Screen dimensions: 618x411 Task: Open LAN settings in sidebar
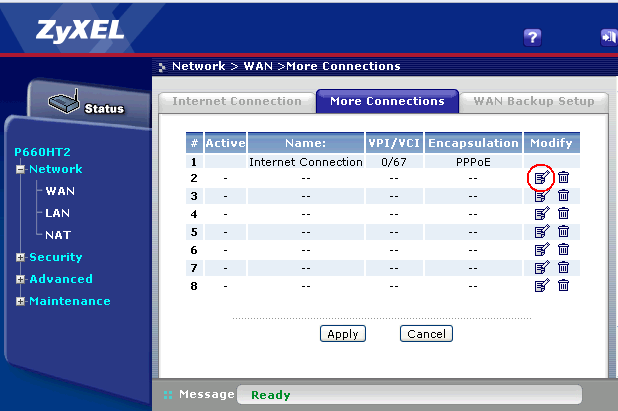(58, 213)
